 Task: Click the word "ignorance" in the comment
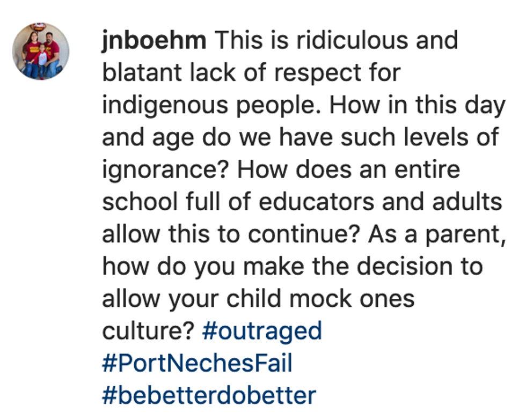(166, 170)
